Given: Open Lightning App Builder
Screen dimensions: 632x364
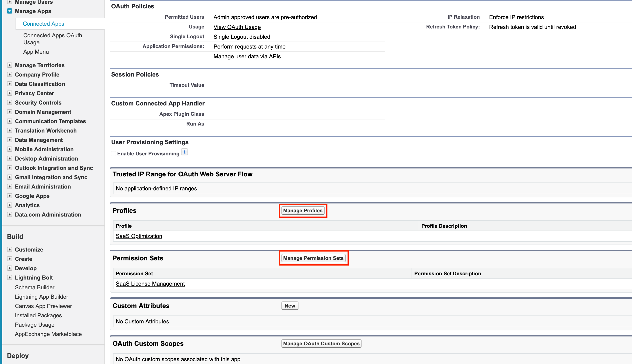Looking at the screenshot, I should (42, 297).
